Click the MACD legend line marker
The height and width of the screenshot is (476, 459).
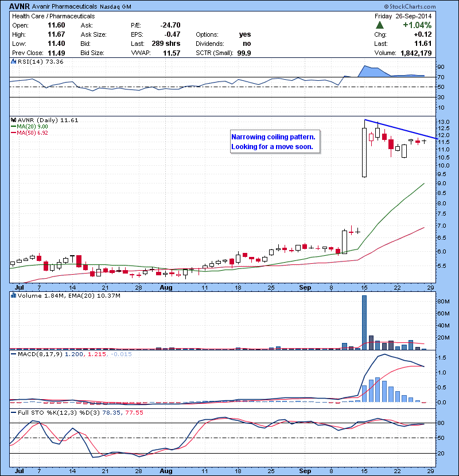coord(14,354)
